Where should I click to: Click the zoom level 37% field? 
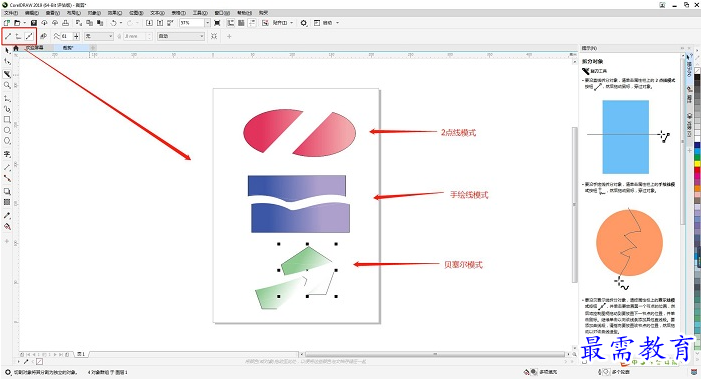[192, 23]
